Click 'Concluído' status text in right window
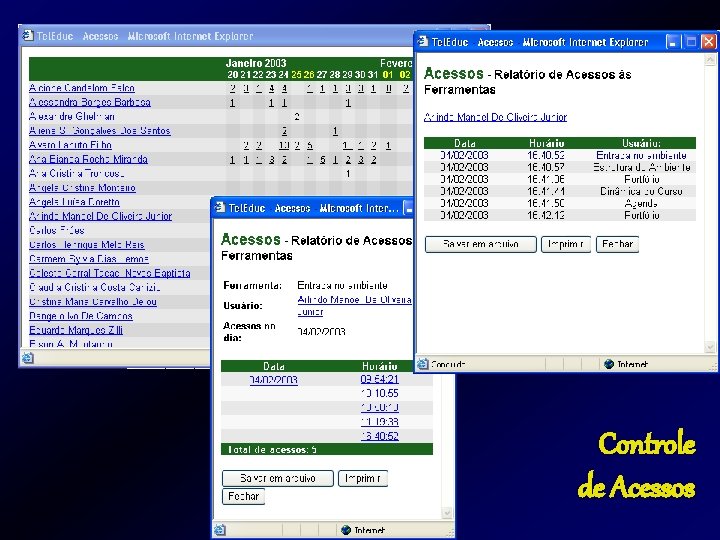 448,364
